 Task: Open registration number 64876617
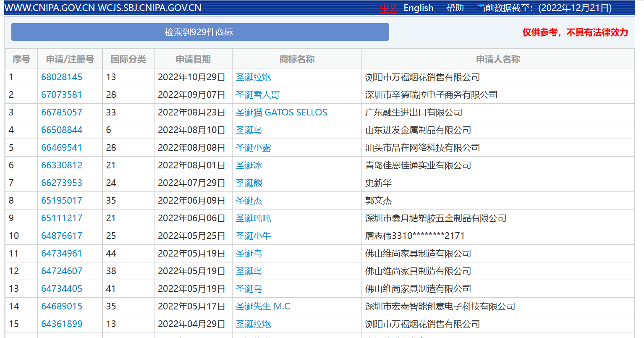point(62,236)
